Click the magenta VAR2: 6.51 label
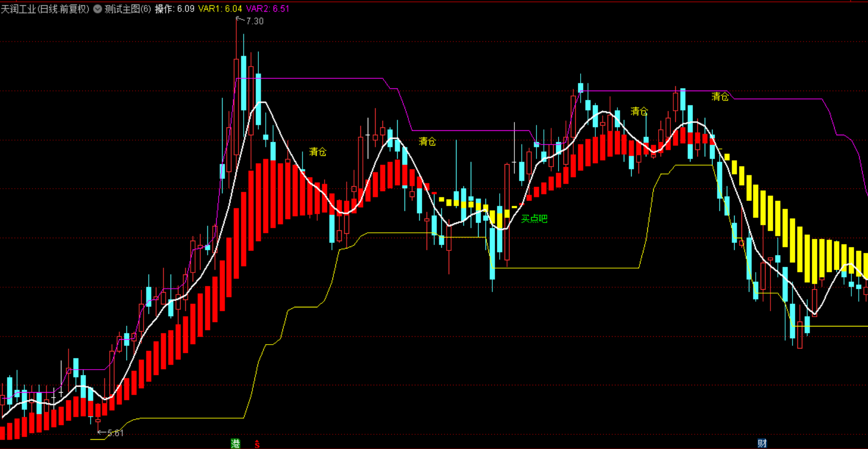868x449 pixels. click(267, 9)
